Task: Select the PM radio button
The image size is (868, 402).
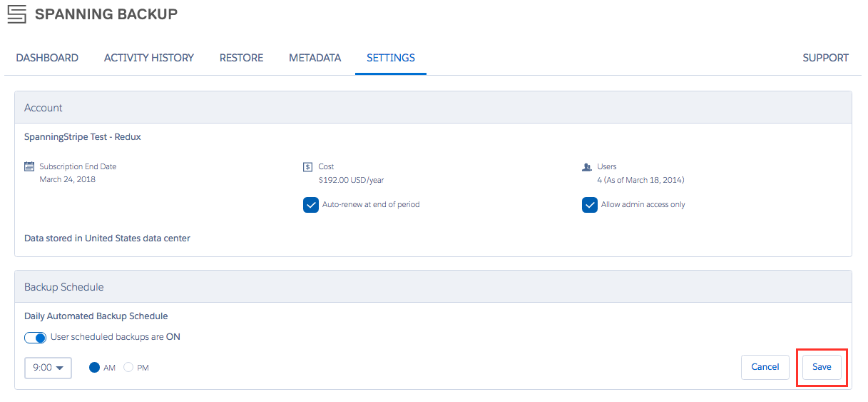Action: point(128,367)
